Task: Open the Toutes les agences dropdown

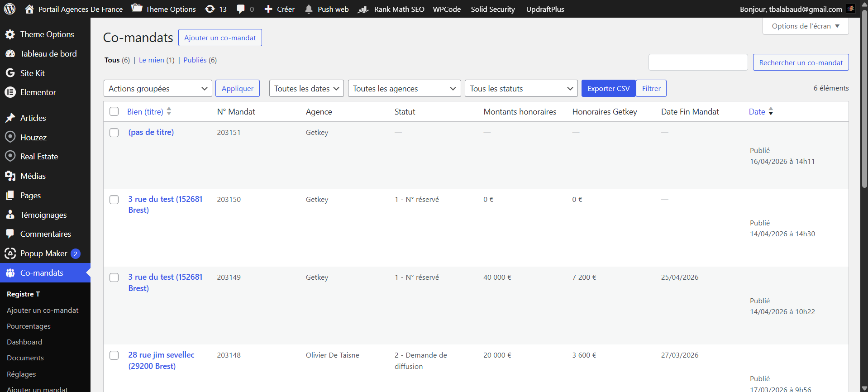Action: click(x=404, y=88)
